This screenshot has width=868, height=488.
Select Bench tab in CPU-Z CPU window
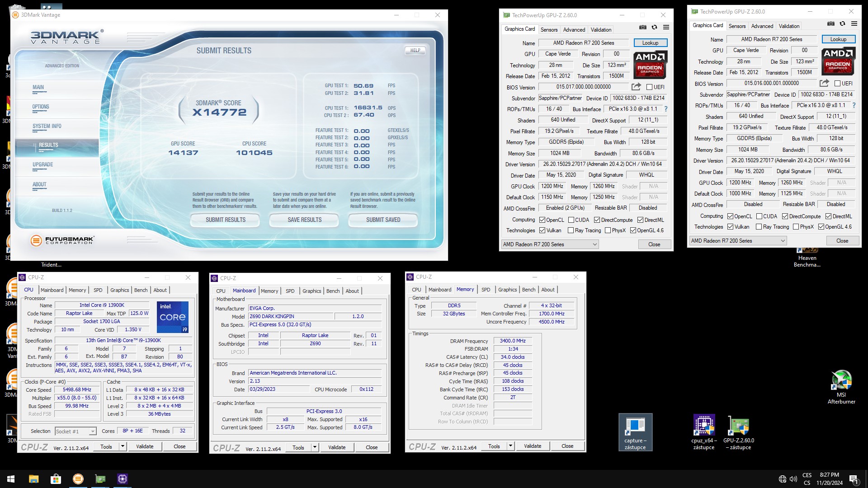coord(141,290)
